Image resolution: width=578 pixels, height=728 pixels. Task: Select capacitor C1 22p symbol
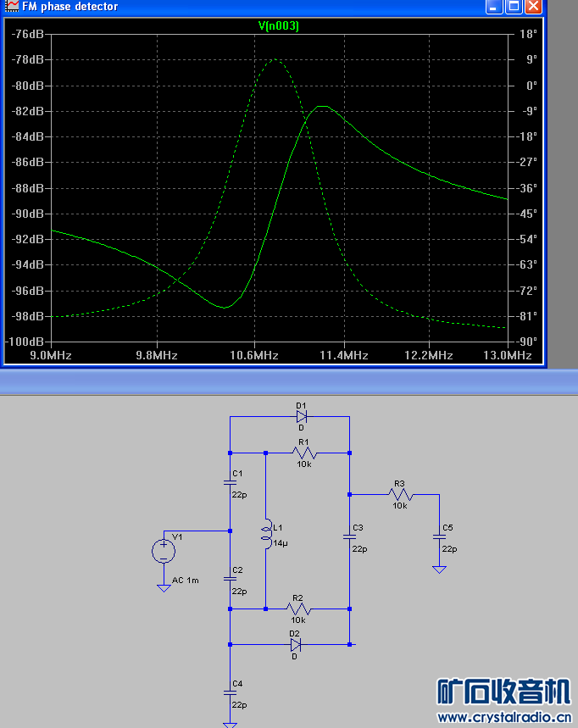coord(230,483)
